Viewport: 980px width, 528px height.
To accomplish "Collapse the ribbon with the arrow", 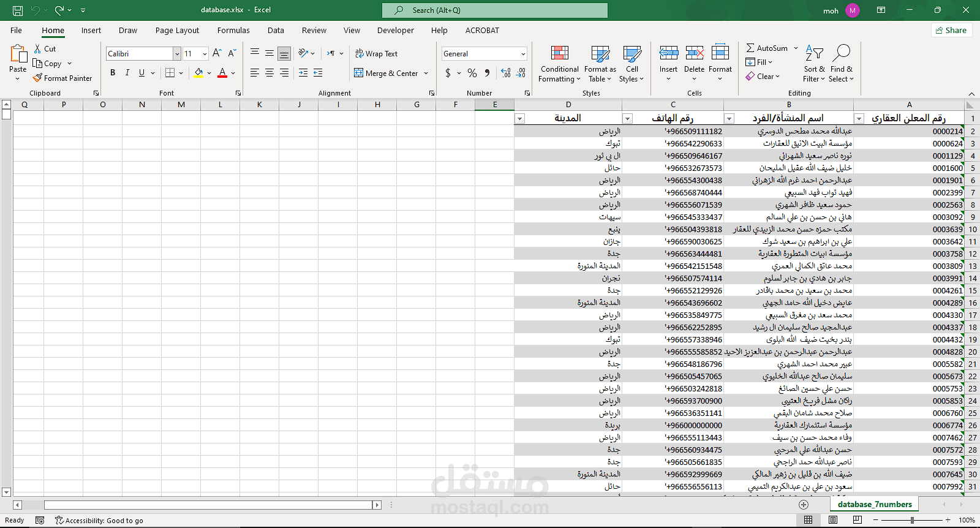I will click(971, 94).
